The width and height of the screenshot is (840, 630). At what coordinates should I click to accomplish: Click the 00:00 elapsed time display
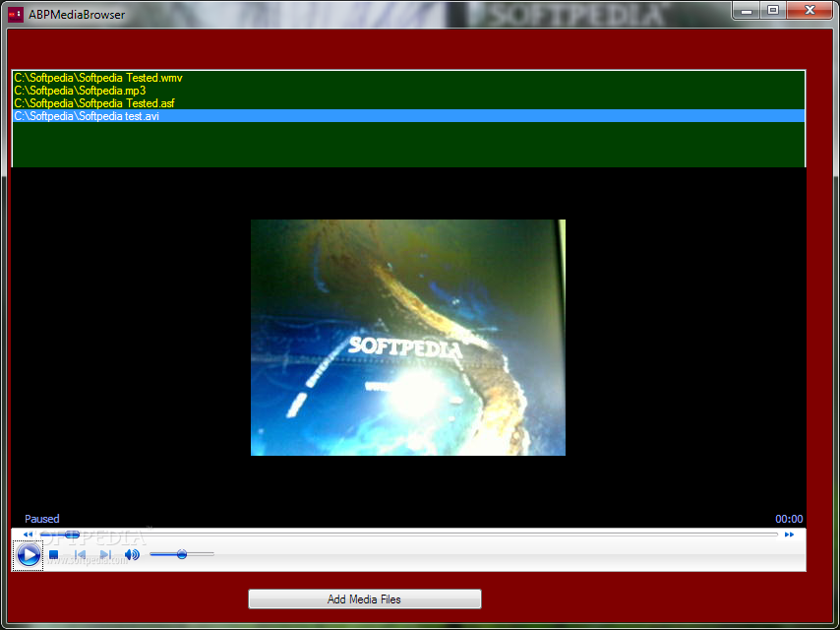click(789, 519)
